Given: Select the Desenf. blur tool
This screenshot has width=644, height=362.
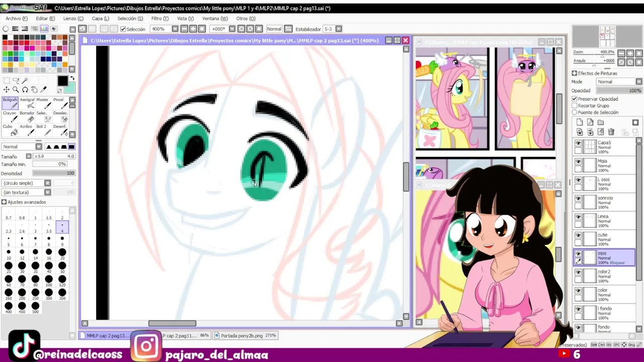Looking at the screenshot, I should pos(59,130).
